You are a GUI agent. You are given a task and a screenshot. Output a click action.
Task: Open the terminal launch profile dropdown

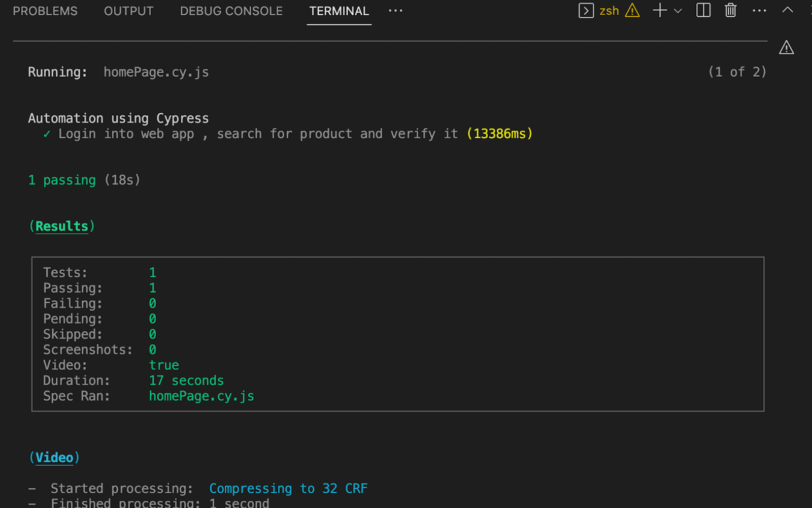click(677, 10)
